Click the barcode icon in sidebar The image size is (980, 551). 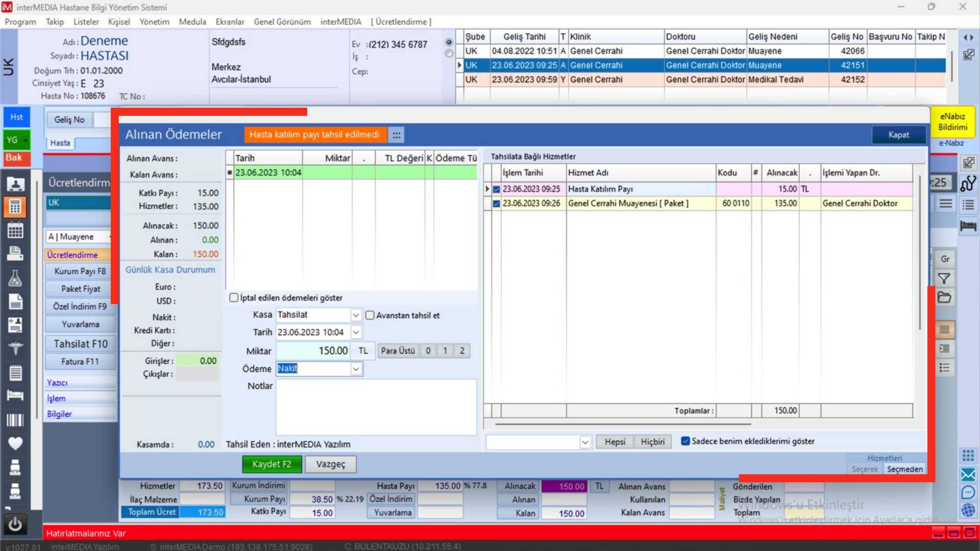pyautogui.click(x=15, y=420)
